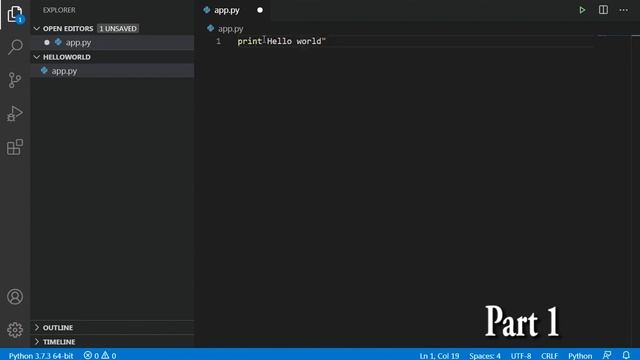The height and width of the screenshot is (360, 640).
Task: Open the Run and Debug view
Action: click(15, 113)
